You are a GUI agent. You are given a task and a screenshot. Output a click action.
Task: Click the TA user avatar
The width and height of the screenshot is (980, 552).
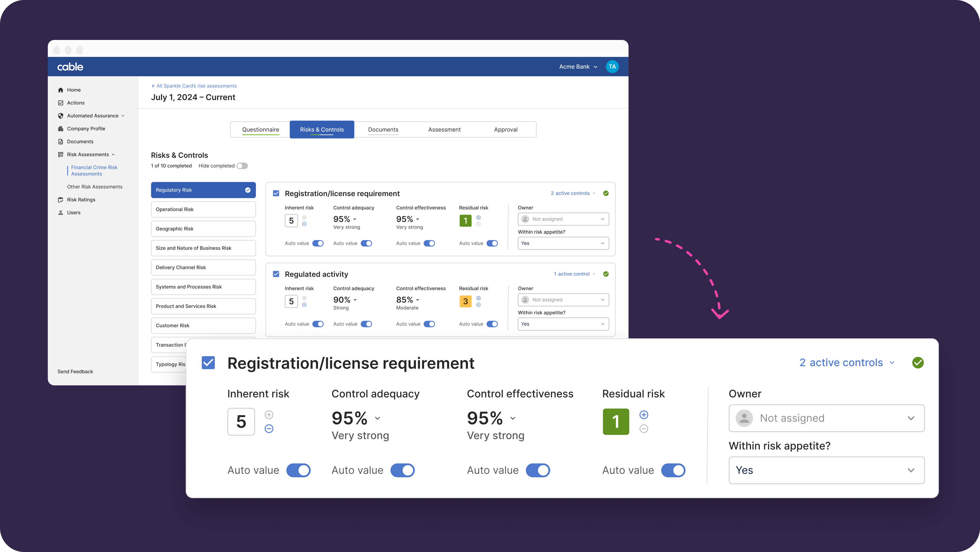coord(612,67)
